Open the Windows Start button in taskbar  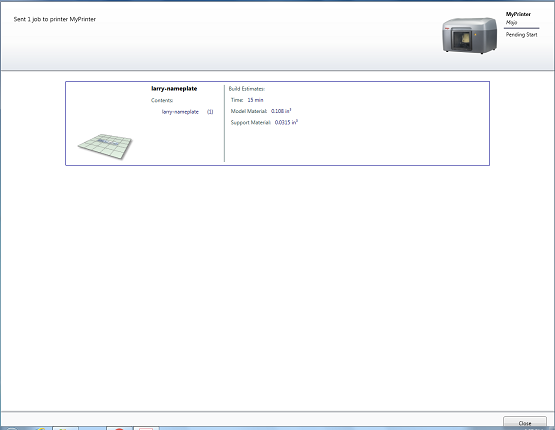tap(11, 428)
